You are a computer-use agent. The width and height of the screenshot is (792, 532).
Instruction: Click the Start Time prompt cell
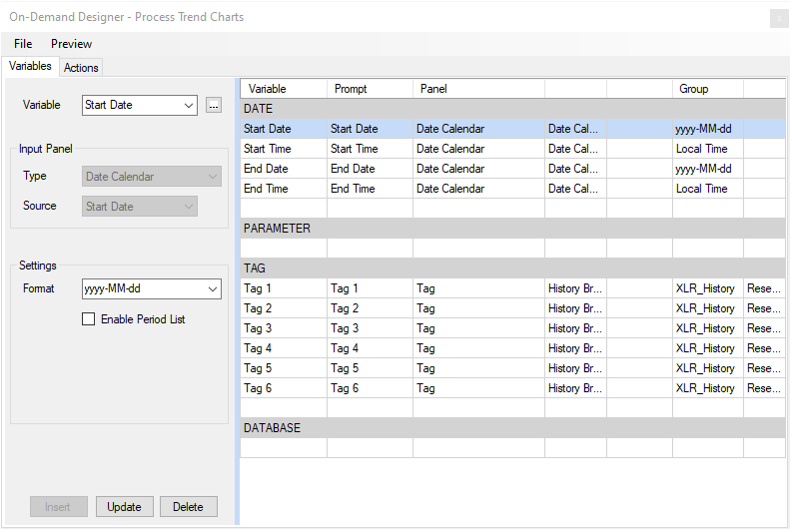click(370, 149)
